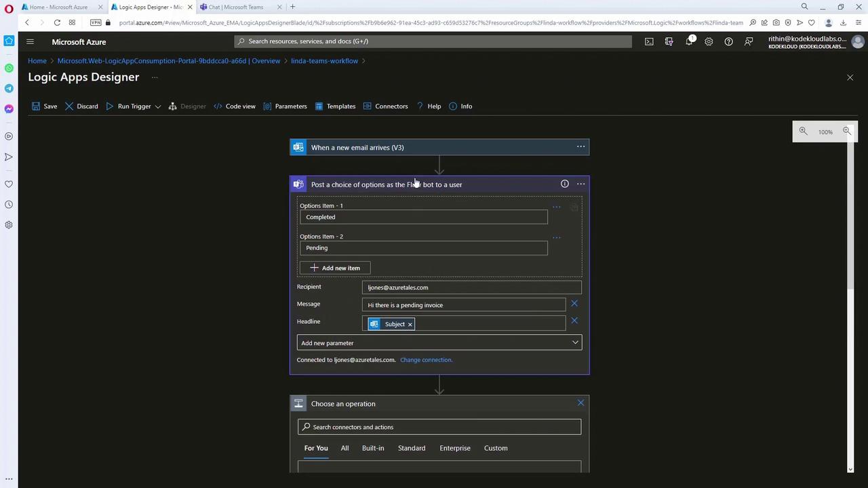
Task: Switch to the Built-in tab
Action: click(x=373, y=448)
